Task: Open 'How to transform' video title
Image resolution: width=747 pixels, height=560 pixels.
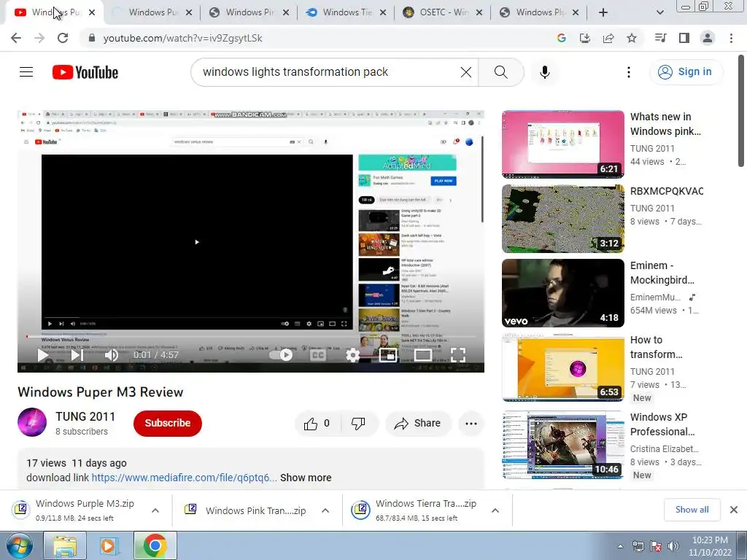Action: pyautogui.click(x=656, y=346)
